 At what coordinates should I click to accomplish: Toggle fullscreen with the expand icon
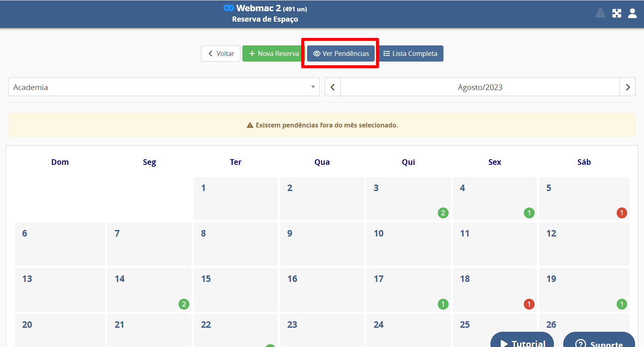[617, 13]
